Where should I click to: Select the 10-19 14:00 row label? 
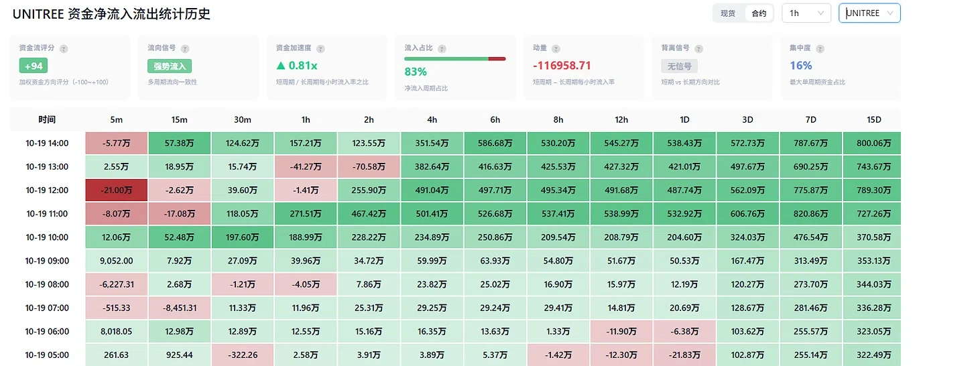[x=47, y=143]
